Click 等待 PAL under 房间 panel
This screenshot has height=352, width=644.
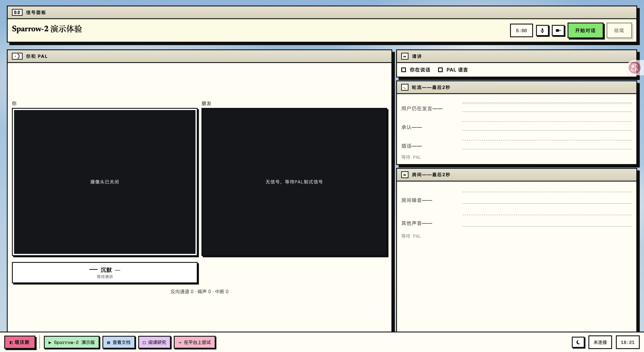pos(411,236)
